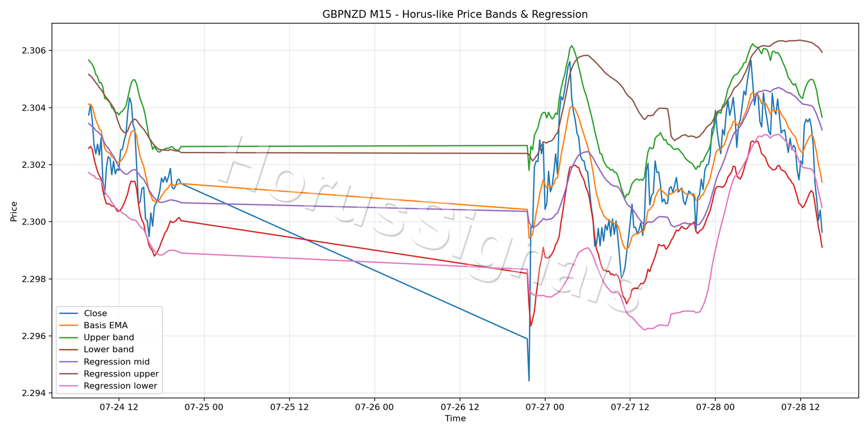Image resolution: width=868 pixels, height=434 pixels.
Task: Click the x-axis tick '07-26 12'
Action: (x=459, y=407)
